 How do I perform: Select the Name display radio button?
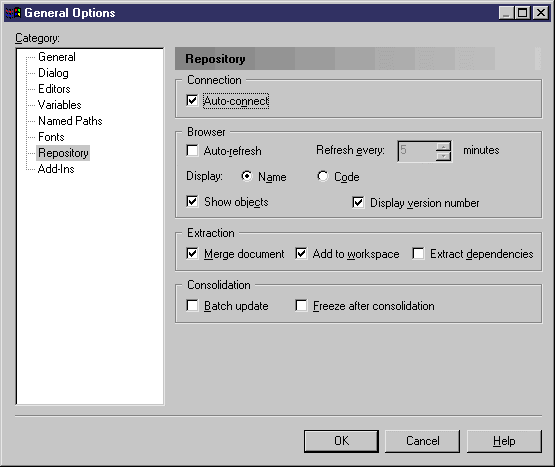pos(246,176)
